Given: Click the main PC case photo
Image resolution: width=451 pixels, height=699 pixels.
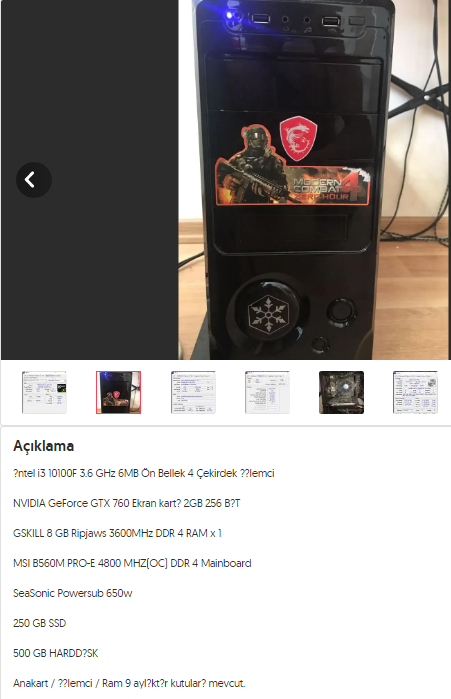Looking at the screenshot, I should click(314, 180).
